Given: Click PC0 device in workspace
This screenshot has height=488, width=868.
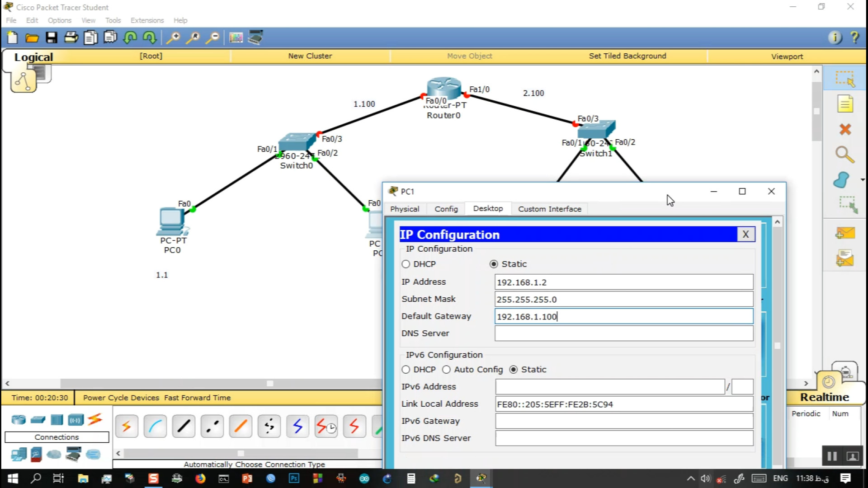Looking at the screenshot, I should [x=171, y=221].
